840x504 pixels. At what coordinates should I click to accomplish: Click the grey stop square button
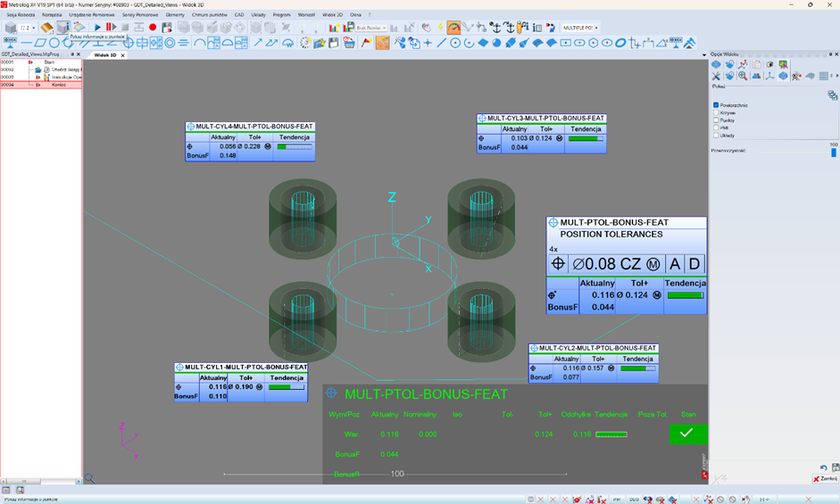[x=125, y=27]
